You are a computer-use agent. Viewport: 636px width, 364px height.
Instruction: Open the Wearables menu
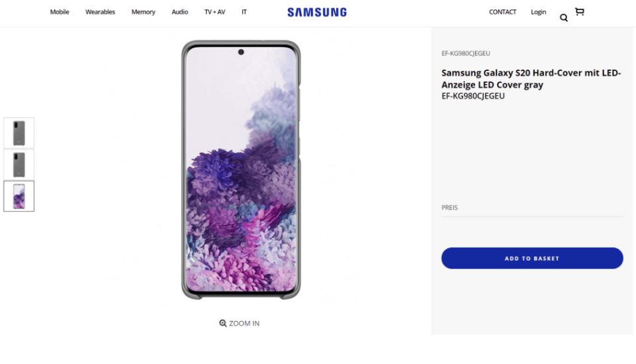point(100,12)
